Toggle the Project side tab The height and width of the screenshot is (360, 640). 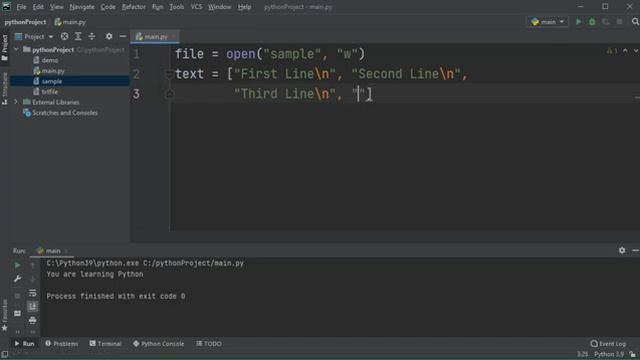4,48
